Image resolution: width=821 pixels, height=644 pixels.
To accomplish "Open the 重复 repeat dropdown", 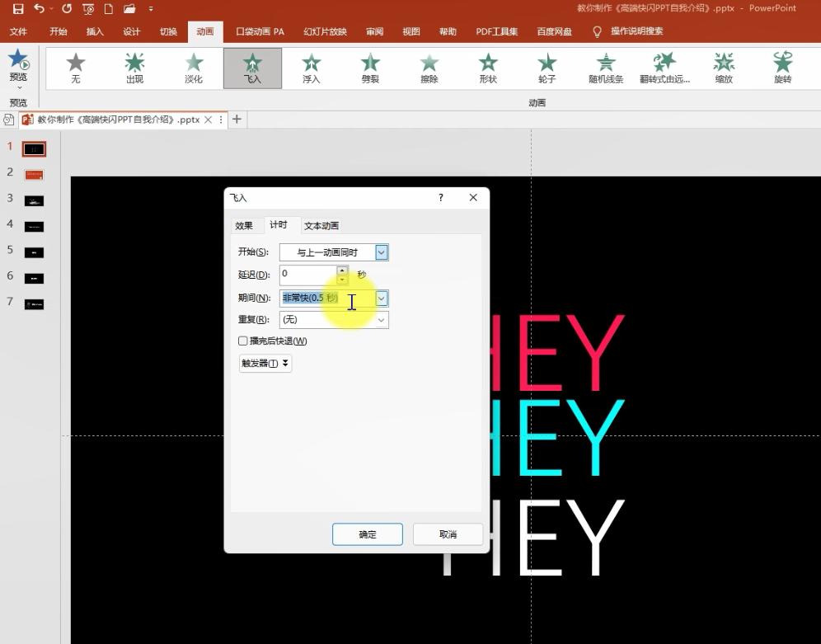I will pos(381,319).
